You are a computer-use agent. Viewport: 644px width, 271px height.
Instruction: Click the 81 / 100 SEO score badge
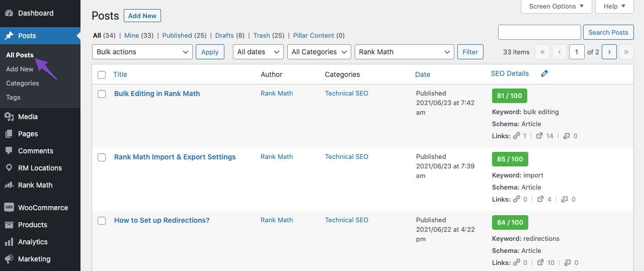[x=510, y=96]
